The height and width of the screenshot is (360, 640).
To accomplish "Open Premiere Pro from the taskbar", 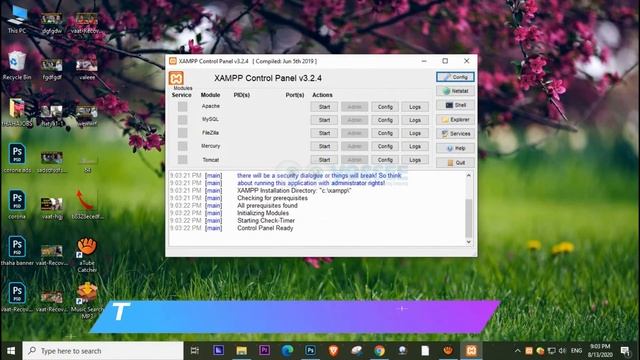I will point(264,351).
